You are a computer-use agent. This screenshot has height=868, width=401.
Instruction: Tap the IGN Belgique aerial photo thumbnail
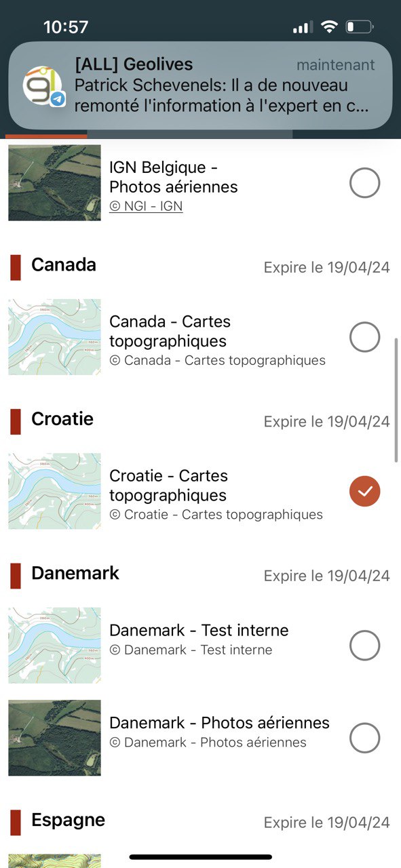point(54,182)
